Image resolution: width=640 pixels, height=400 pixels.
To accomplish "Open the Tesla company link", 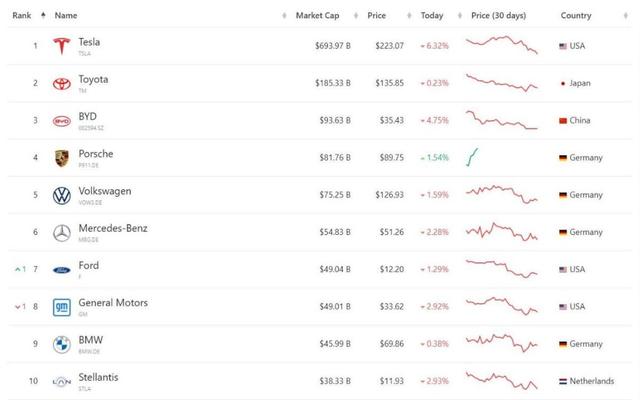I will 89,42.
